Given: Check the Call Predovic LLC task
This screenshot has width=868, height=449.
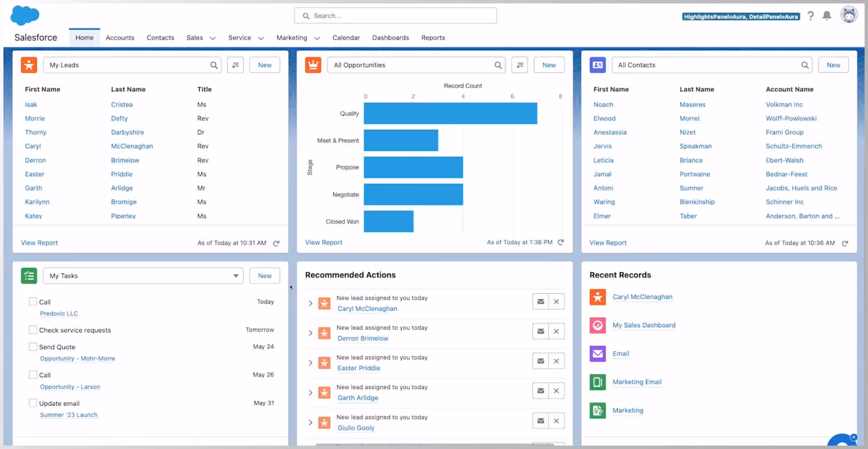Looking at the screenshot, I should (x=33, y=301).
